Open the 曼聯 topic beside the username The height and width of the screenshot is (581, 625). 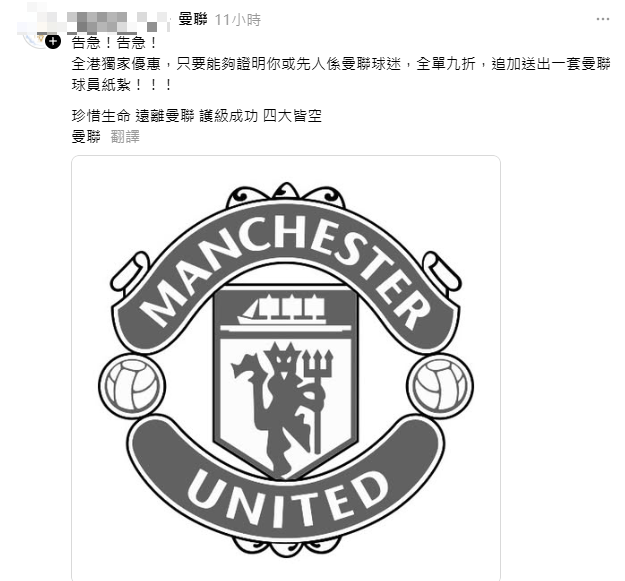(x=193, y=19)
